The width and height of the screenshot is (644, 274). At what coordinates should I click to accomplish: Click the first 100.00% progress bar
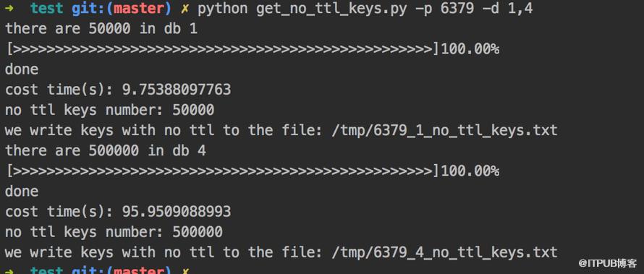click(253, 49)
